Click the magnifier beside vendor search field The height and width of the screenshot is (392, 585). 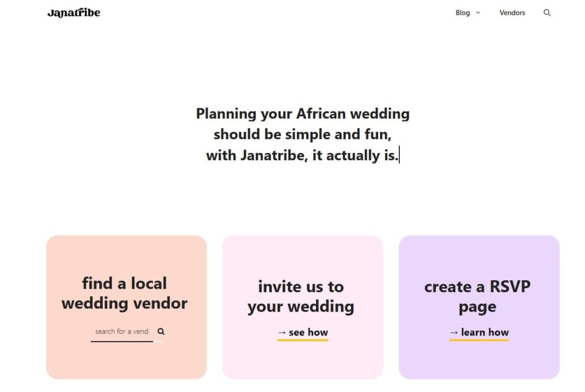(x=161, y=332)
